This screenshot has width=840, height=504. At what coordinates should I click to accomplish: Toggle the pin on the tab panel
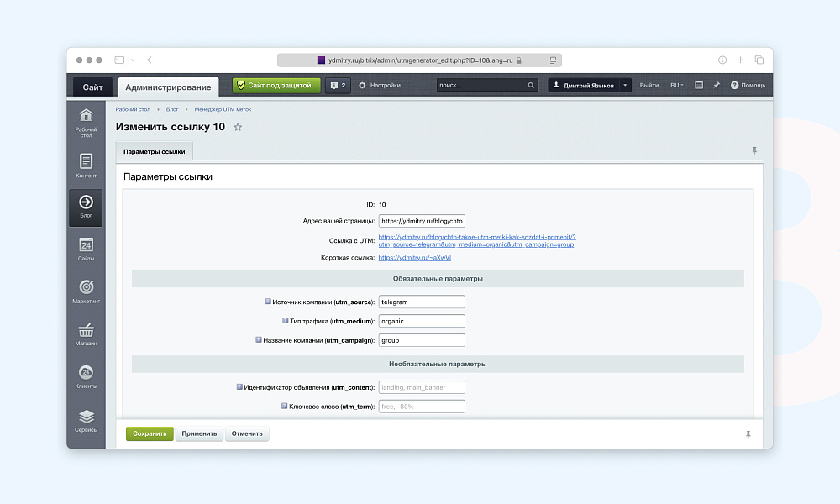coord(754,150)
